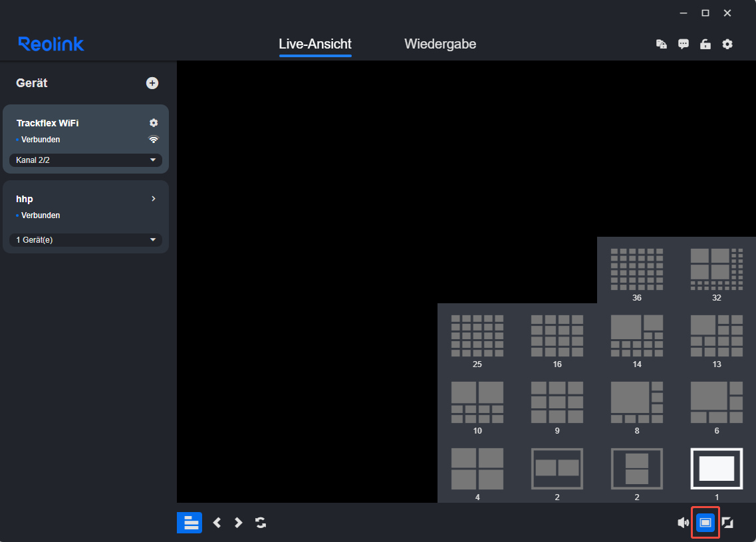Go to previous page of screens
The height and width of the screenshot is (542, 756).
tap(217, 523)
